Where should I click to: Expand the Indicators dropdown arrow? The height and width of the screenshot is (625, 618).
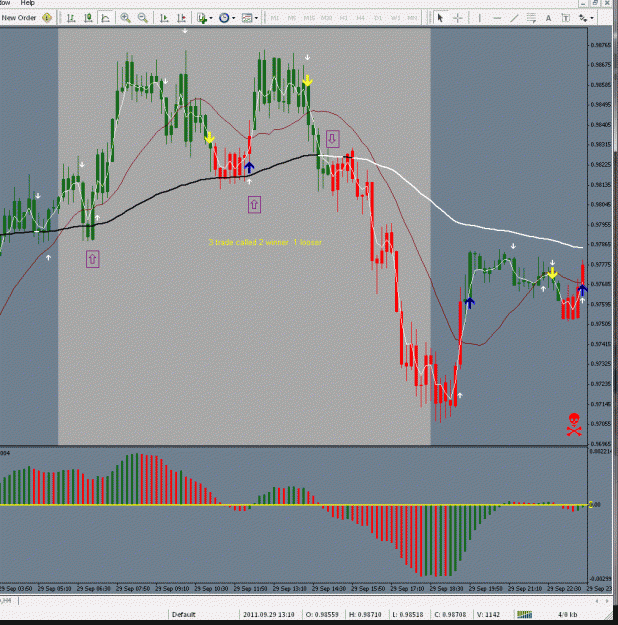click(211, 18)
